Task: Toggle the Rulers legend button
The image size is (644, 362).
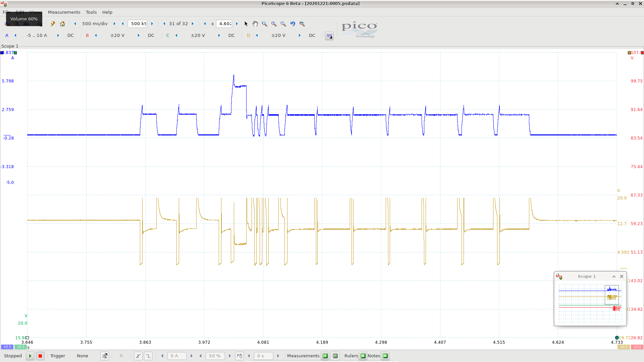Action: 363,356
